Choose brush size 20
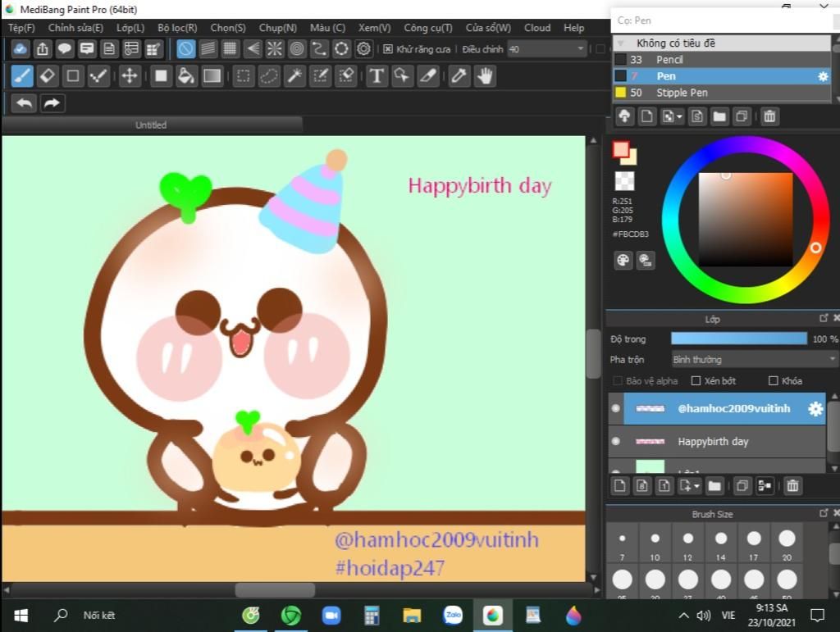Viewport: 840px width, 632px height. 787,543
